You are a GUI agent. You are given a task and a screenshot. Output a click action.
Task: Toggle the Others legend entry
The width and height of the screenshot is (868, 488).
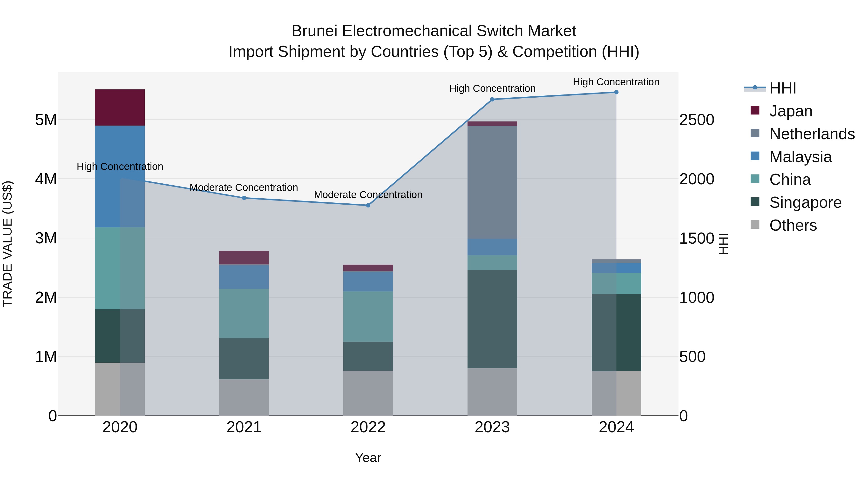click(x=784, y=225)
